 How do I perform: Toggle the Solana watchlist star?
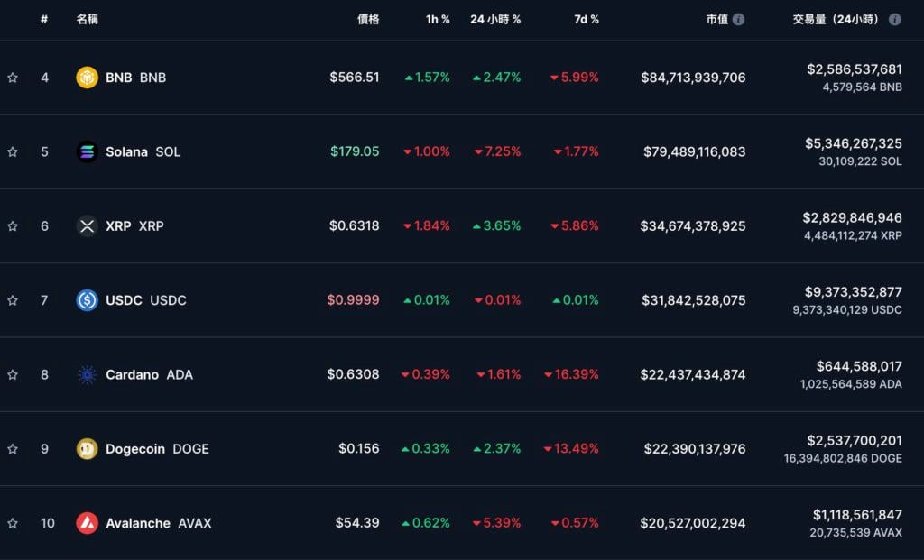pyautogui.click(x=13, y=151)
